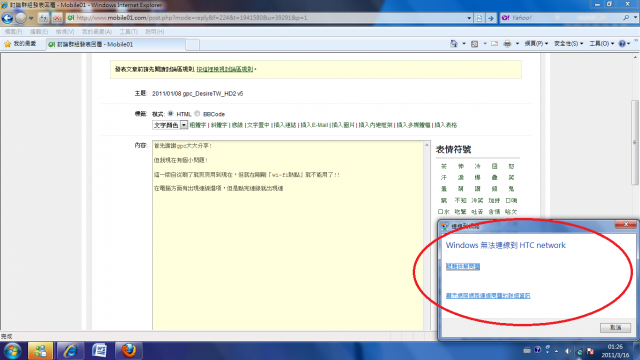Click the compatibility view icon
Image resolution: width=640 pixels, height=360 pixels.
pos(480,18)
